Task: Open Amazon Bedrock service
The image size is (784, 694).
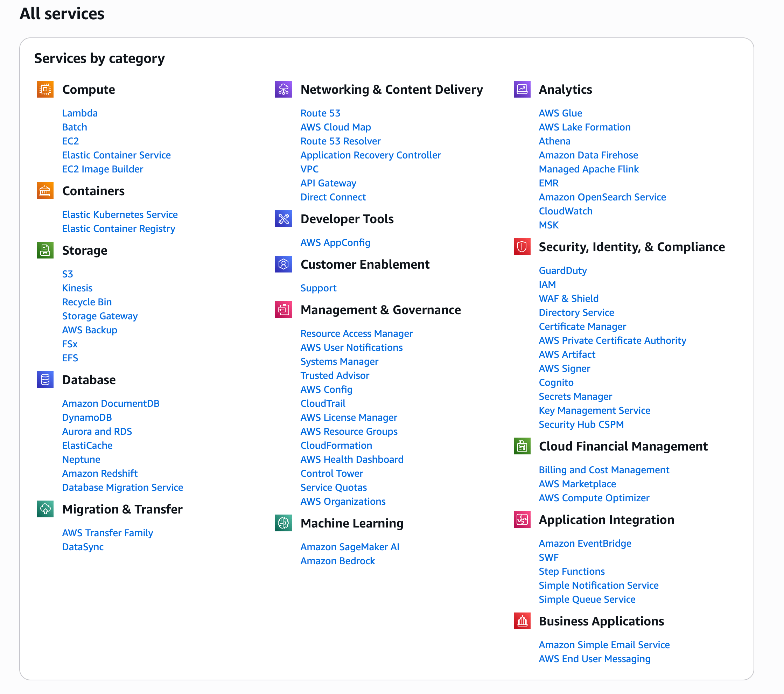Action: pyautogui.click(x=337, y=561)
